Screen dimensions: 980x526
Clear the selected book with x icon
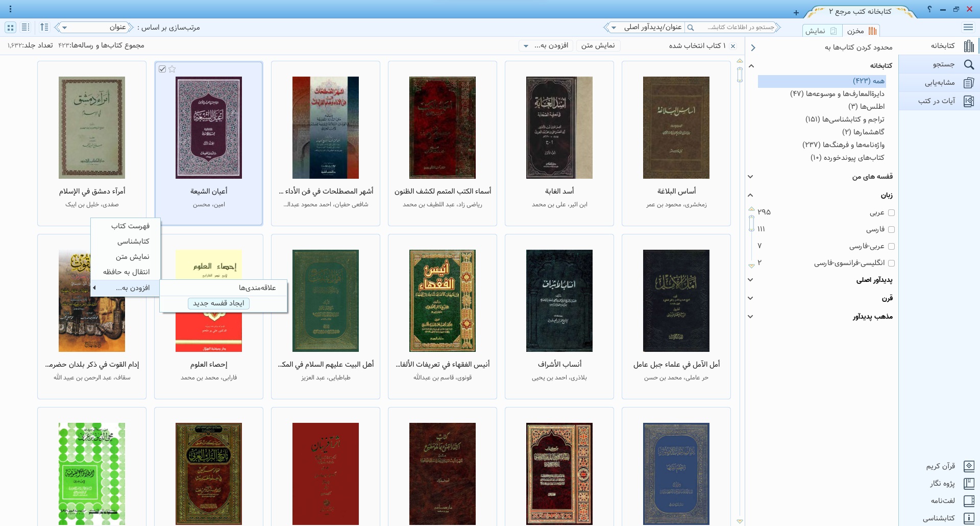coord(733,46)
